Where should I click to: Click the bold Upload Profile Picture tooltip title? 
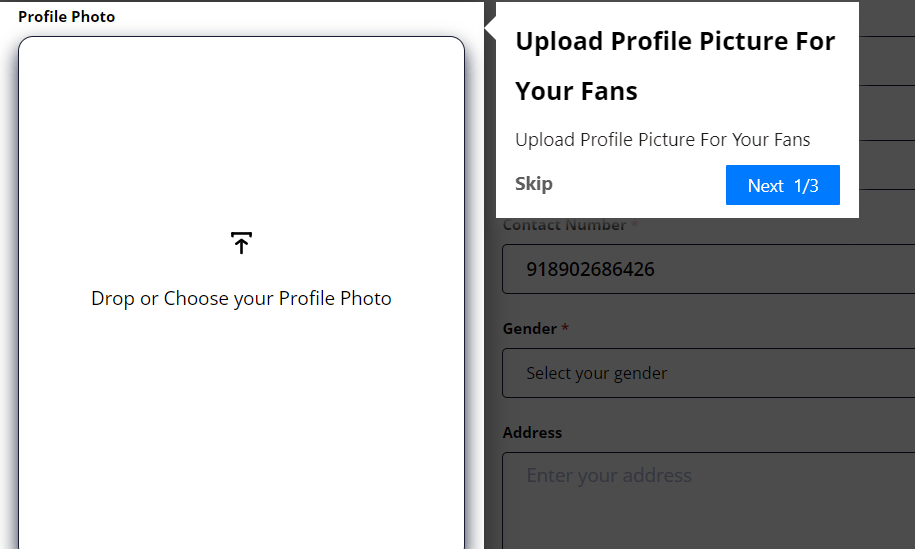tap(675, 66)
